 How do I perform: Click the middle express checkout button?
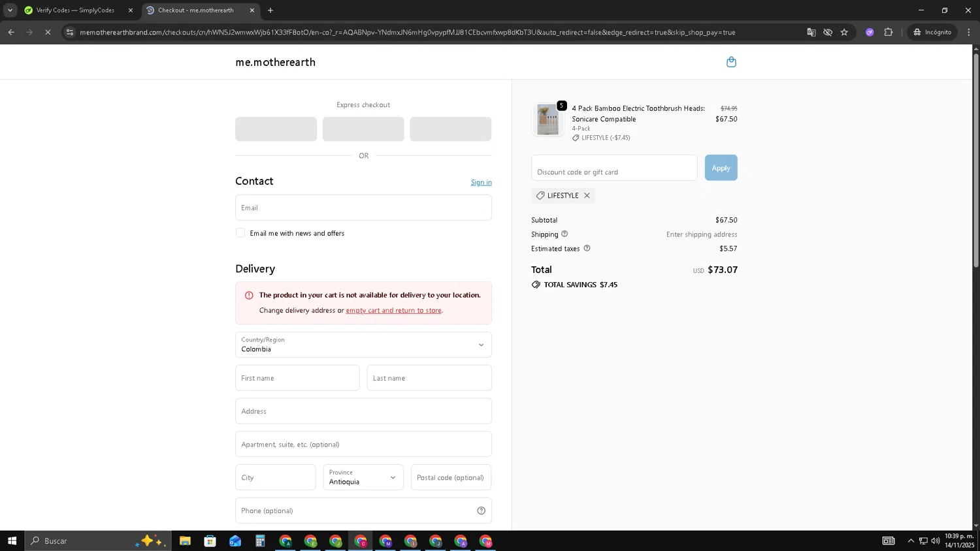click(363, 129)
